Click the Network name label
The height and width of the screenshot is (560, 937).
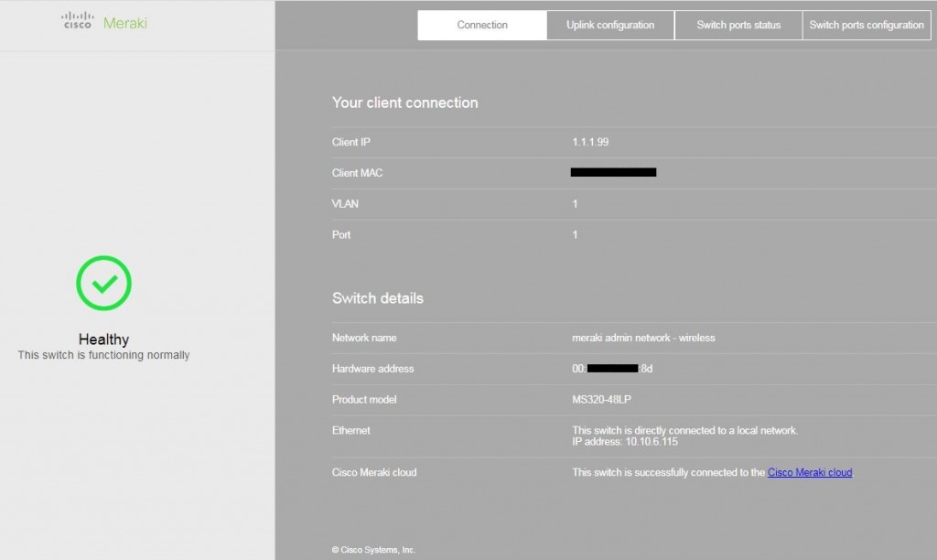pos(364,338)
